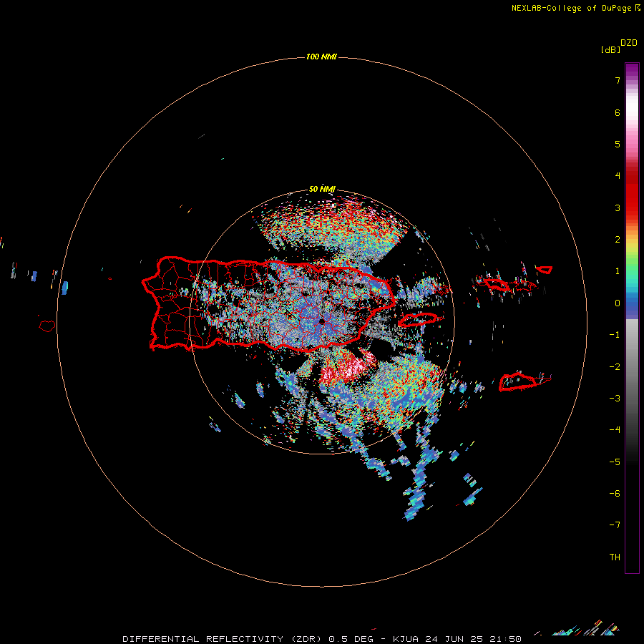Select the -7 dB scale label

[x=615, y=525]
